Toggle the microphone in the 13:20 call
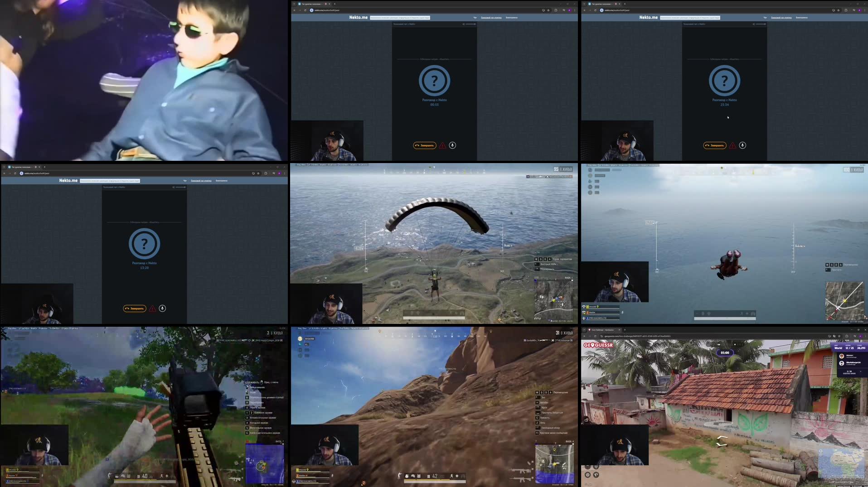Image resolution: width=868 pixels, height=487 pixels. pyautogui.click(x=162, y=308)
